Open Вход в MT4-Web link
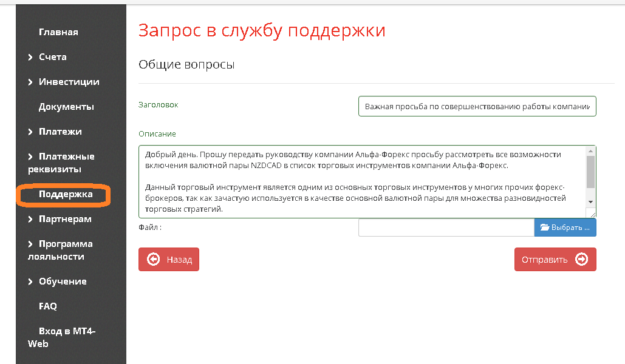Screen dimensions: 625x364 click(61, 337)
